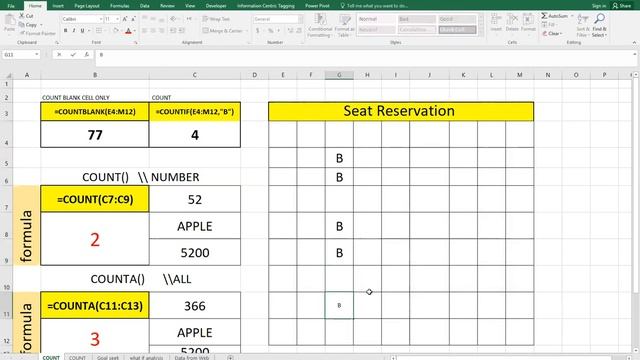Open the AutoSum dropdown arrow

[x=572, y=16]
